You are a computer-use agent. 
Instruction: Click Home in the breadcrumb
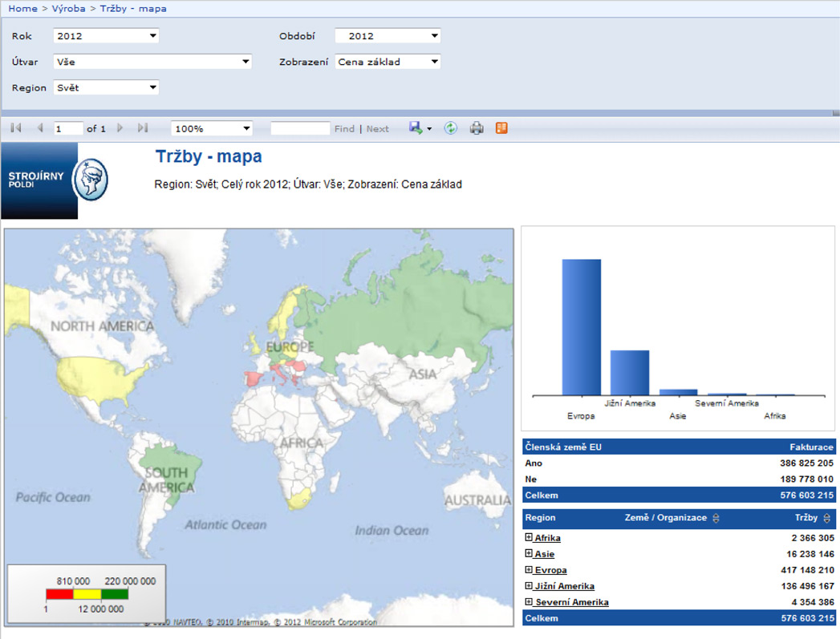pyautogui.click(x=22, y=8)
